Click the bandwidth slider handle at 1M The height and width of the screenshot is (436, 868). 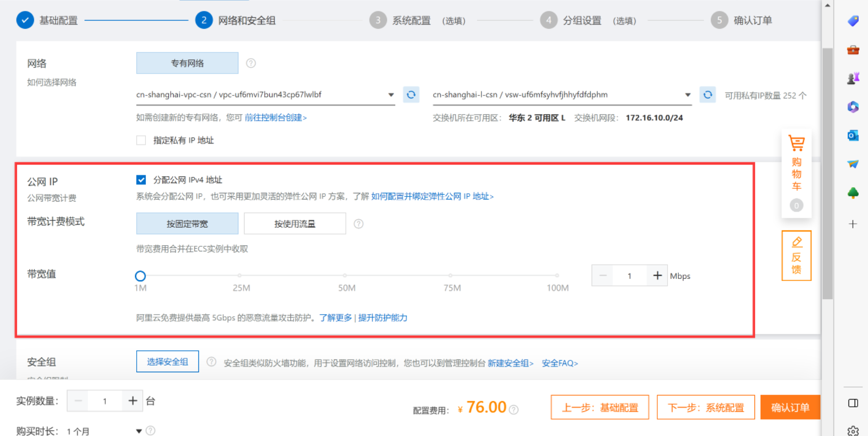click(x=140, y=276)
